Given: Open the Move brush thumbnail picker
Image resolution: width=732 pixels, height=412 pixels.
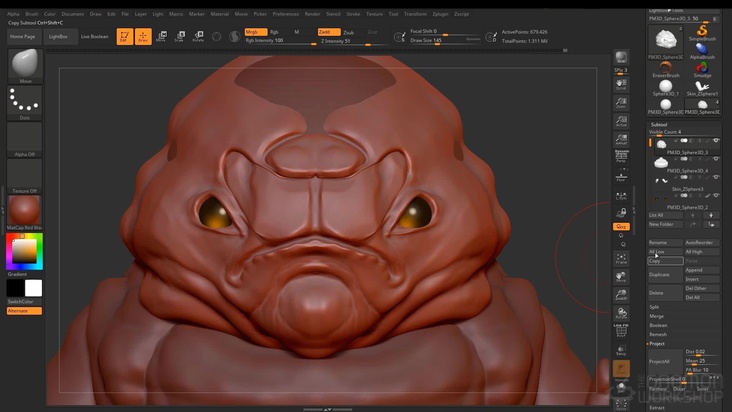Looking at the screenshot, I should [x=25, y=65].
